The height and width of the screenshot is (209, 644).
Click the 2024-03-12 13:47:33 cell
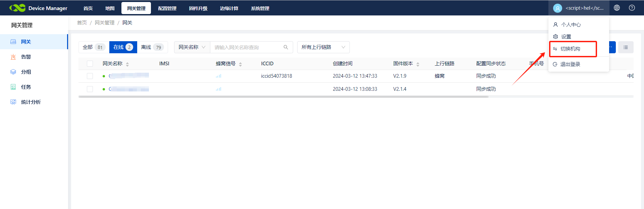click(x=355, y=76)
